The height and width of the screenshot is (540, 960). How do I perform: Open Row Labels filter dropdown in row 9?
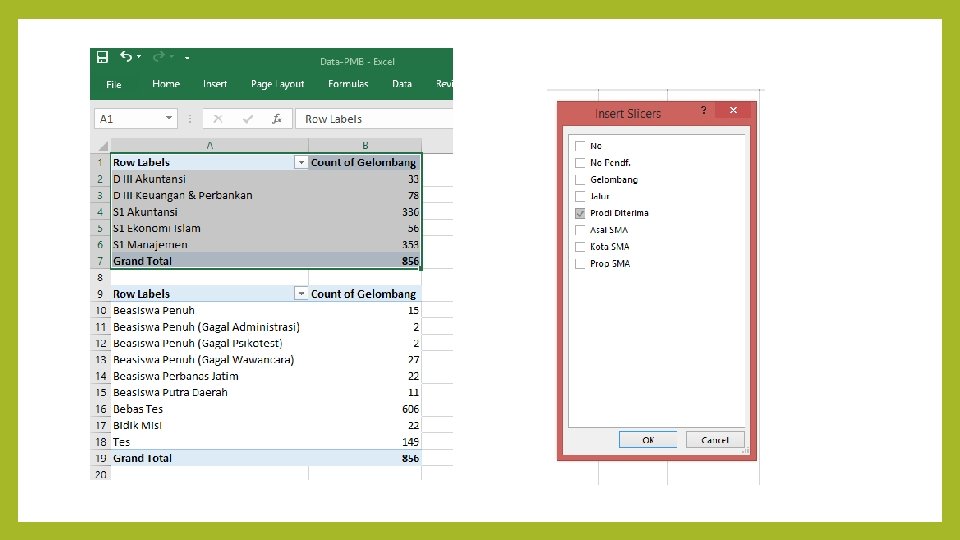click(301, 294)
